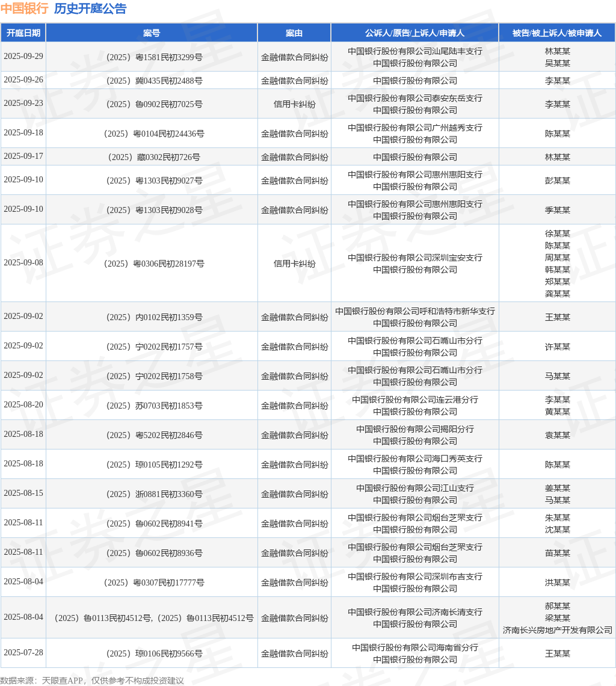Select case number (2025)粤5202民初2846号
The image size is (616, 686).
pos(154,435)
